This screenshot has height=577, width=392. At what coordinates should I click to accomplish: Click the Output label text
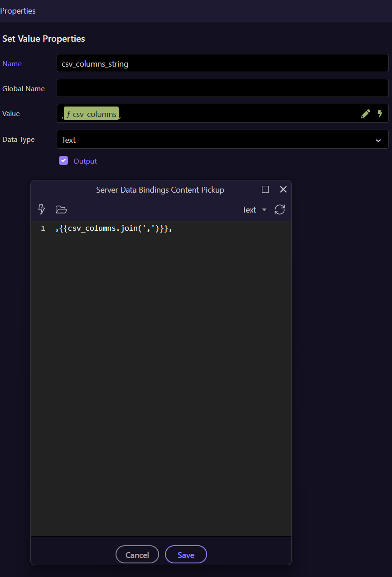(85, 161)
